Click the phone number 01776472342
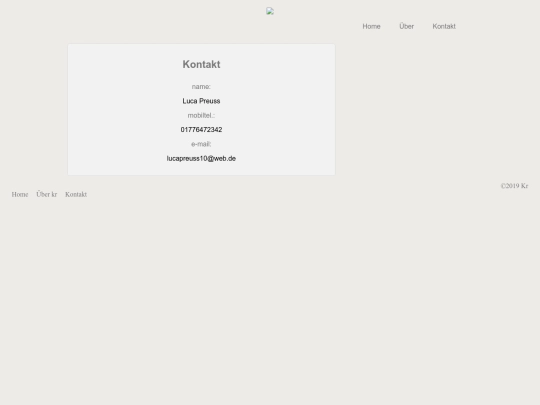540x405 pixels. click(201, 130)
